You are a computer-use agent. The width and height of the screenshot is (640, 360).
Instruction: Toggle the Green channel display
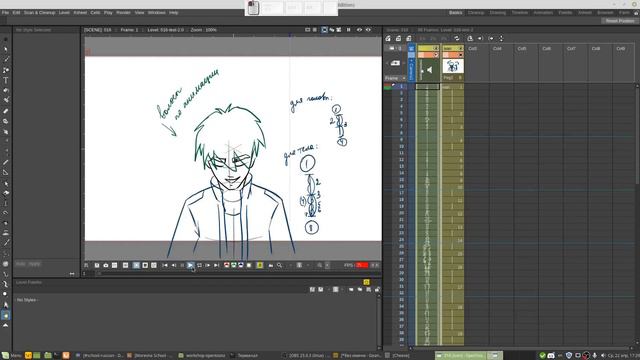pyautogui.click(x=234, y=265)
